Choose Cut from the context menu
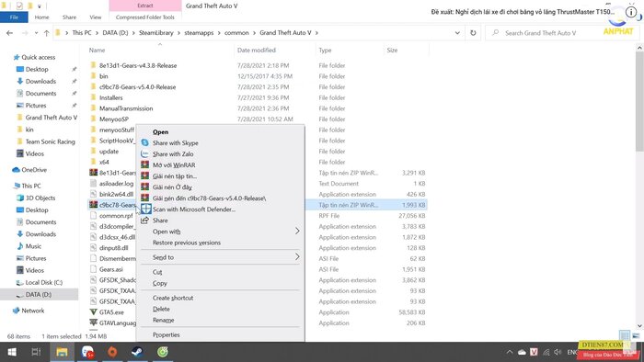Viewport: 644px width, 362px height. coord(157,272)
